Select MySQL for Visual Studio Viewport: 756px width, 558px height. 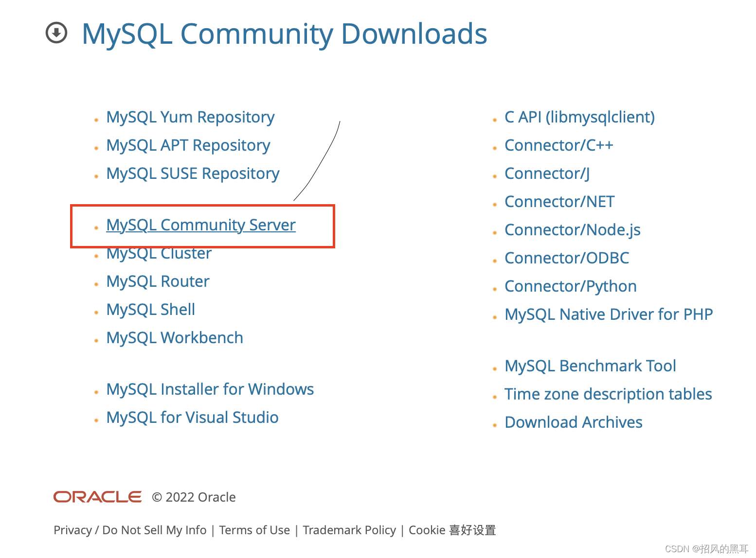pyautogui.click(x=193, y=418)
